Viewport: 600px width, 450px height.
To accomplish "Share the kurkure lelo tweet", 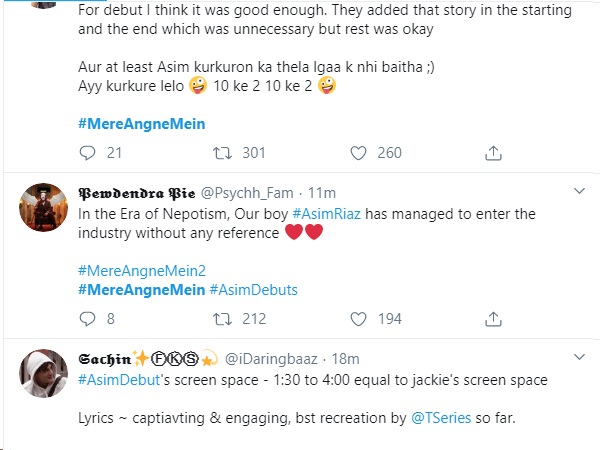I will click(x=493, y=153).
